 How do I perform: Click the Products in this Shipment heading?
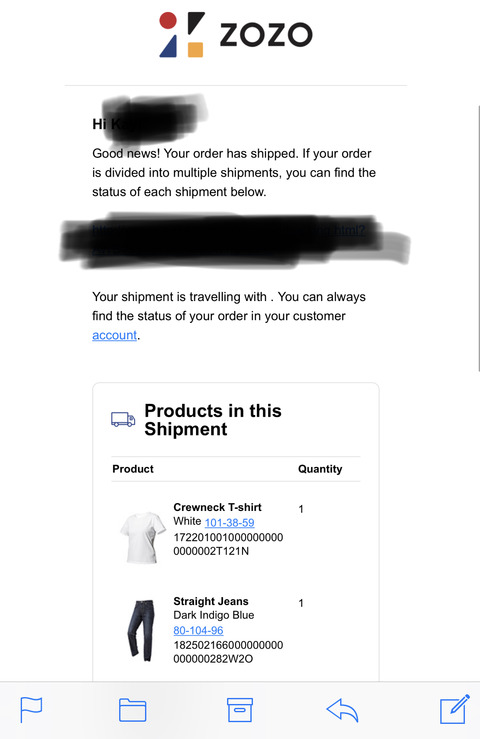pyautogui.click(x=213, y=419)
